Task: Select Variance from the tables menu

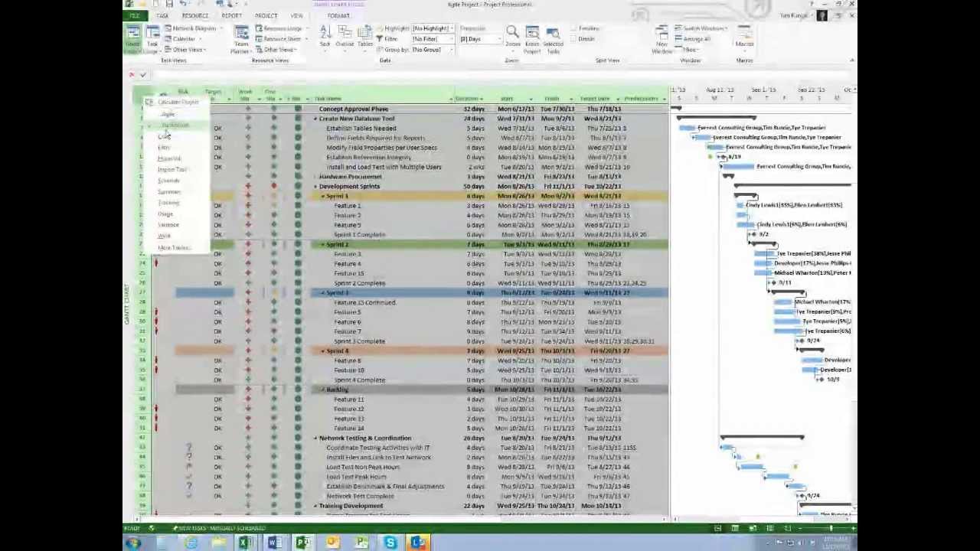Action: click(x=168, y=225)
